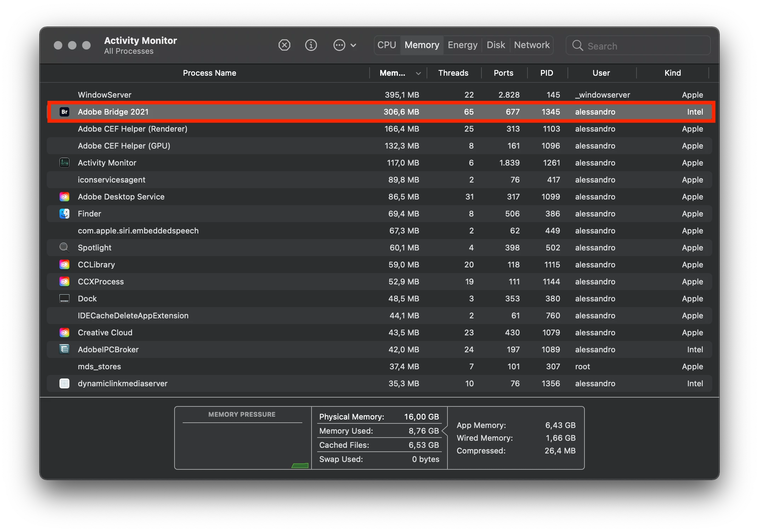The height and width of the screenshot is (532, 759).
Task: Click the Dock process icon
Action: click(64, 299)
